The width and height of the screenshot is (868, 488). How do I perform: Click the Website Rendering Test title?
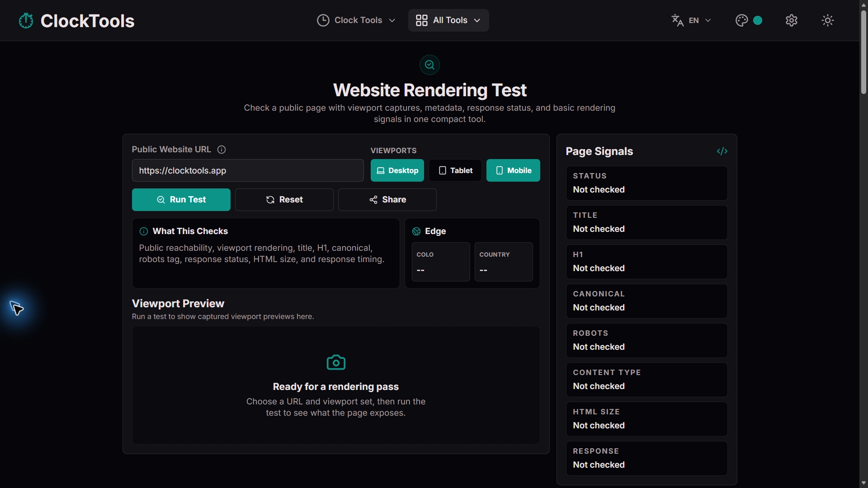click(x=429, y=90)
